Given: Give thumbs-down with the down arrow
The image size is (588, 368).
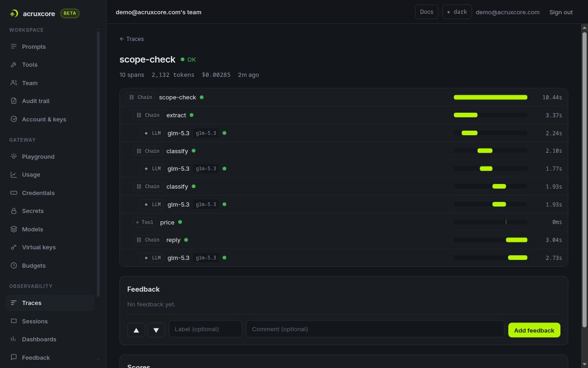Looking at the screenshot, I should pyautogui.click(x=156, y=330).
